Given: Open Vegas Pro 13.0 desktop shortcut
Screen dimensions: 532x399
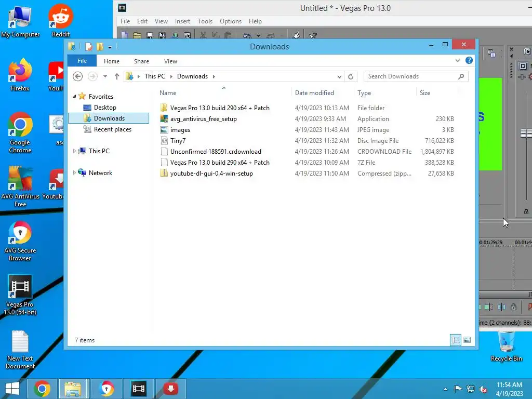Looking at the screenshot, I should pyautogui.click(x=20, y=295).
